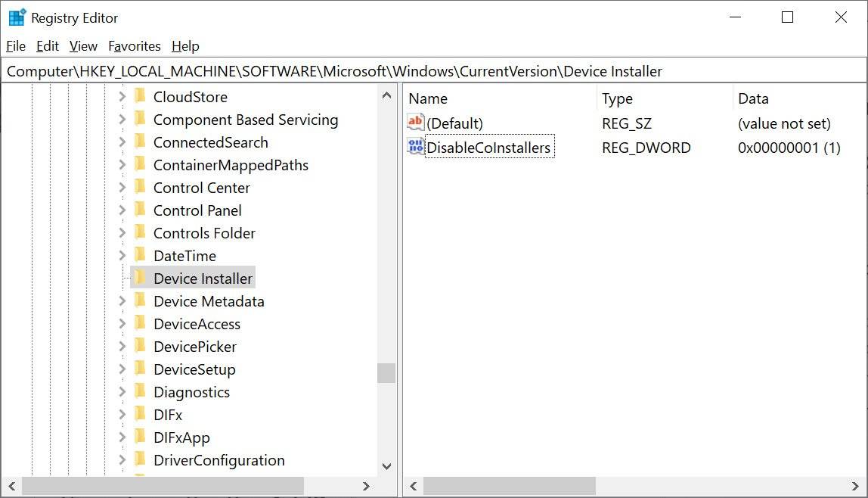
Task: Click the tree pane scroll left arrow
Action: coord(11,486)
